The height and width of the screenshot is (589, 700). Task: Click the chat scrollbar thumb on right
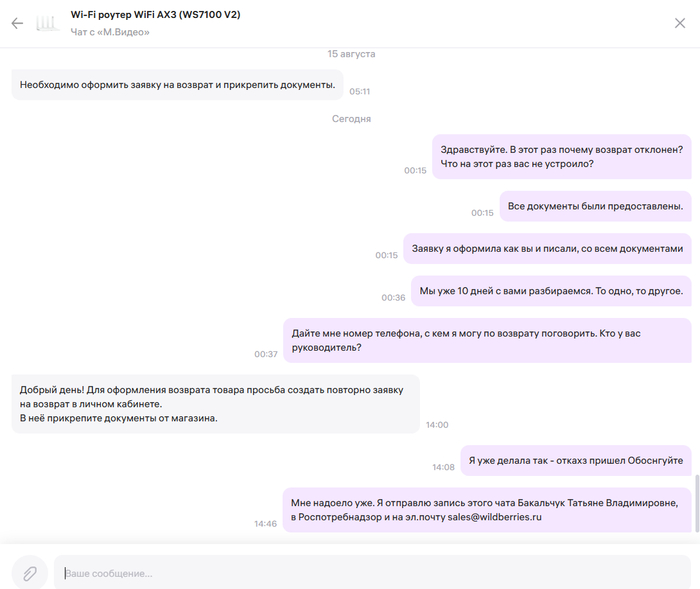click(695, 505)
